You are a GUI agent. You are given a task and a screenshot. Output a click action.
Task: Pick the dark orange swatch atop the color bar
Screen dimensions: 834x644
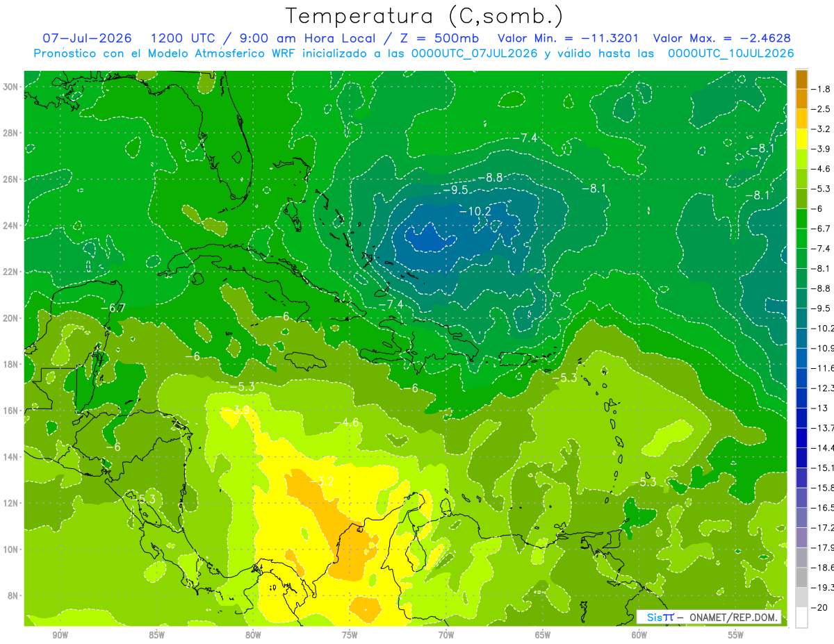click(801, 79)
